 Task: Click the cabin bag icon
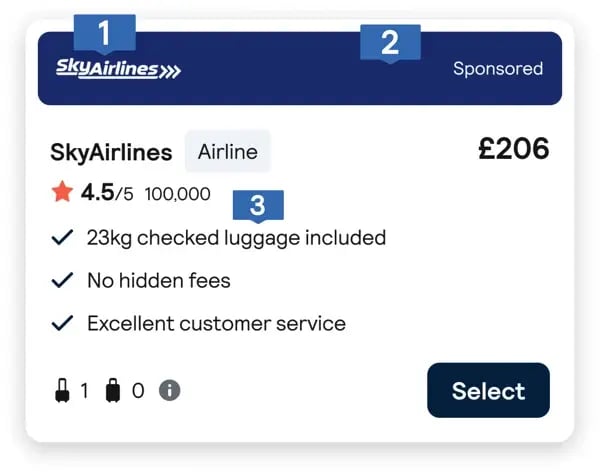(62, 390)
